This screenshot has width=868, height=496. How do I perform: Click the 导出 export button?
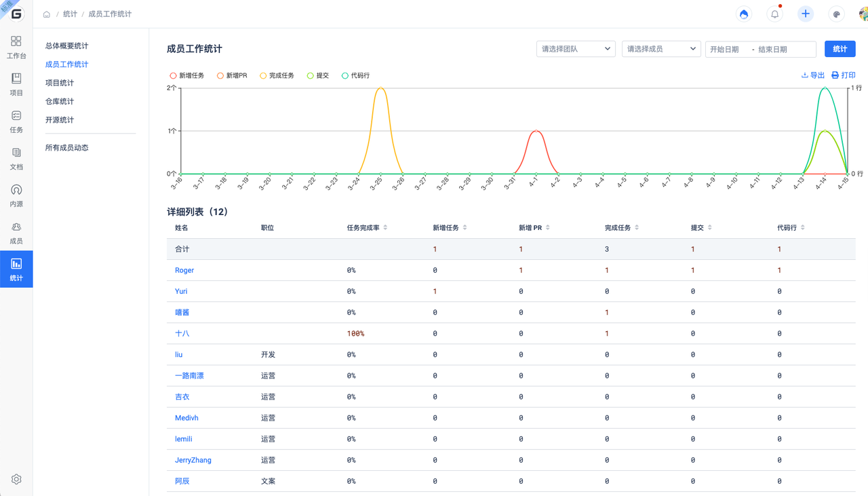coord(813,75)
